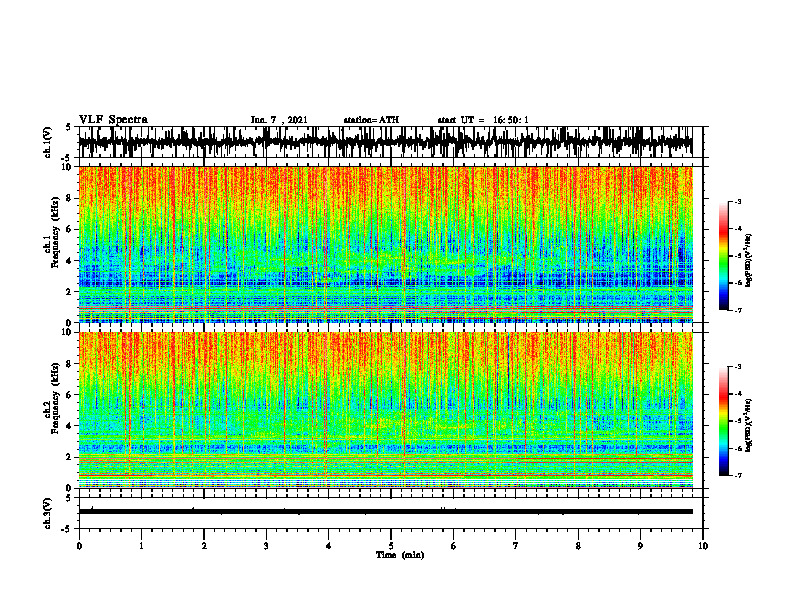
Task: Click the time axis tick label '6'
Action: coord(453,546)
